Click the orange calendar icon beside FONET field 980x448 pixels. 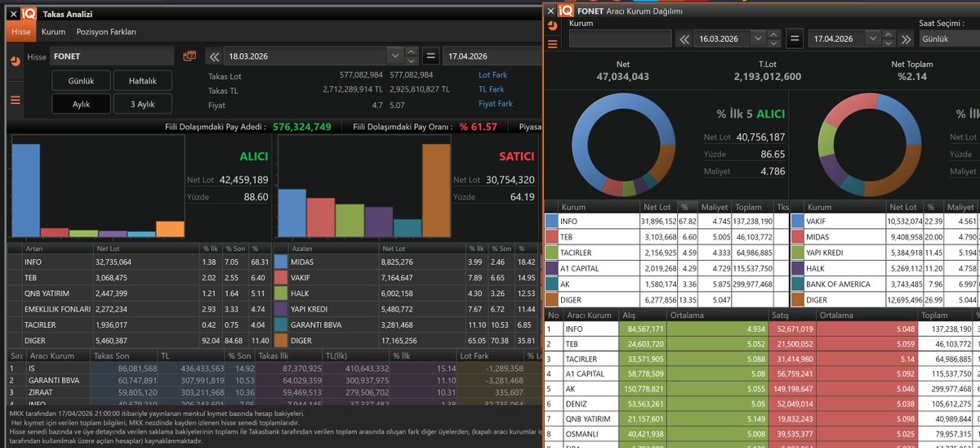pos(190,56)
